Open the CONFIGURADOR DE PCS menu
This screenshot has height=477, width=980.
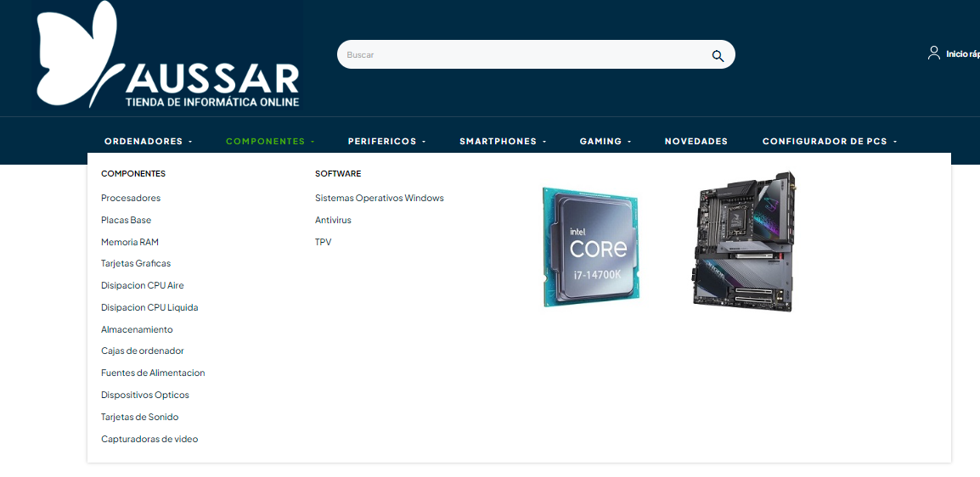[825, 141]
